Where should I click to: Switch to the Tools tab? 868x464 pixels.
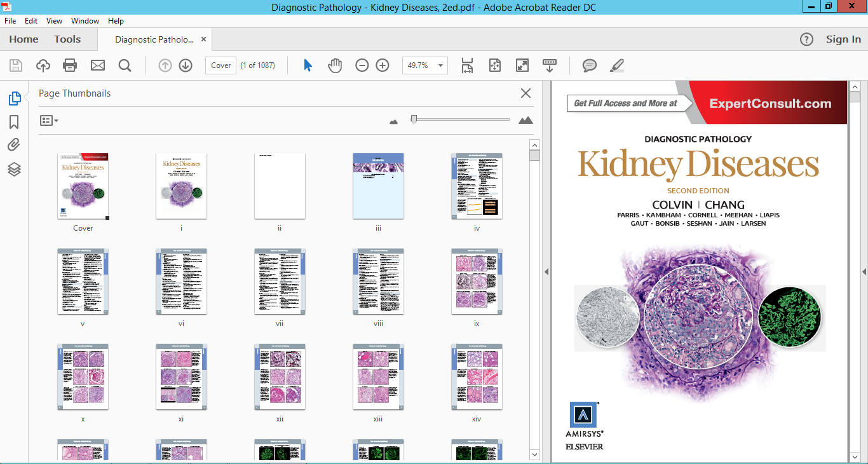pyautogui.click(x=67, y=39)
